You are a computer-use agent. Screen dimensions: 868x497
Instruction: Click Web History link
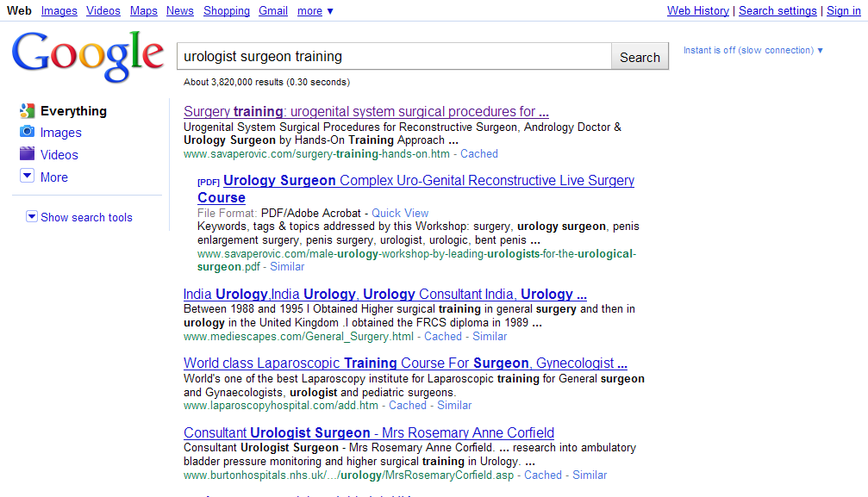697,11
